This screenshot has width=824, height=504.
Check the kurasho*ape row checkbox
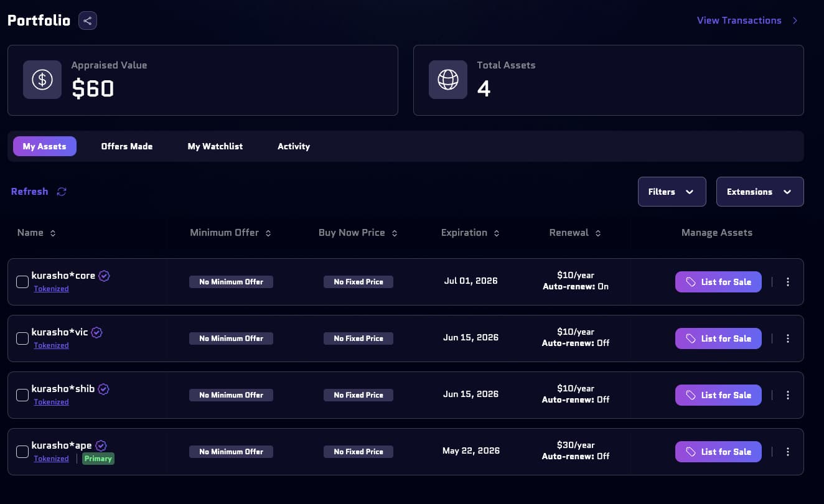pos(22,452)
